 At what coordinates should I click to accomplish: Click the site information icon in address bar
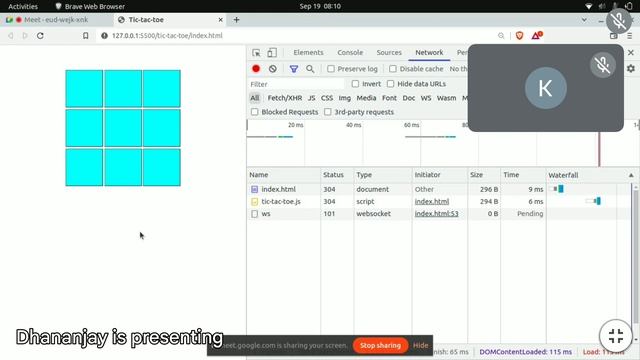104,36
